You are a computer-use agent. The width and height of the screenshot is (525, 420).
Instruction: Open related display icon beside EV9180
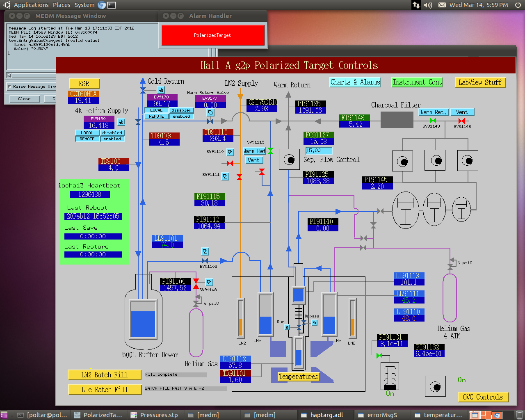(x=121, y=122)
